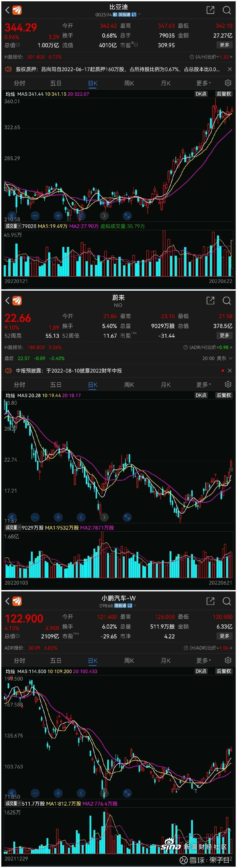Zoom out the 比亚迪 K-line chart
Image resolution: width=237 pixels, height=868 pixels.
(35, 216)
